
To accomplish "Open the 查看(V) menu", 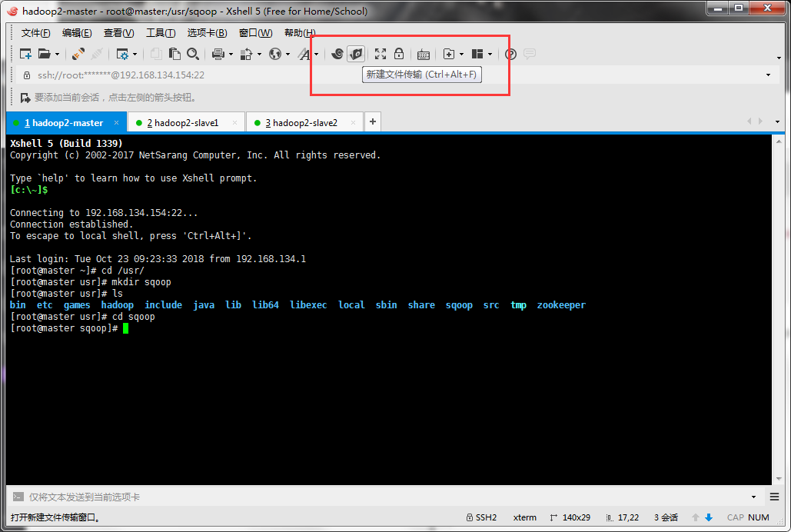I will pos(118,33).
